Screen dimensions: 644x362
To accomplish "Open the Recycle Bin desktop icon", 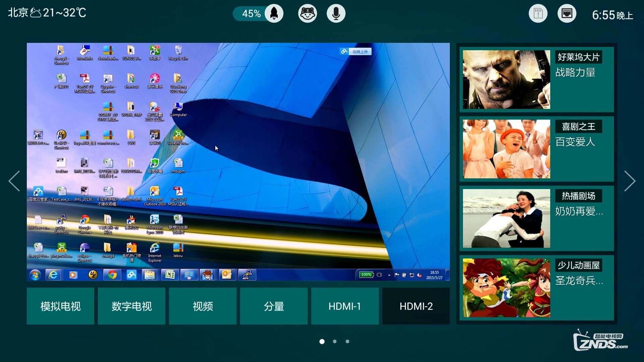I will 178,53.
